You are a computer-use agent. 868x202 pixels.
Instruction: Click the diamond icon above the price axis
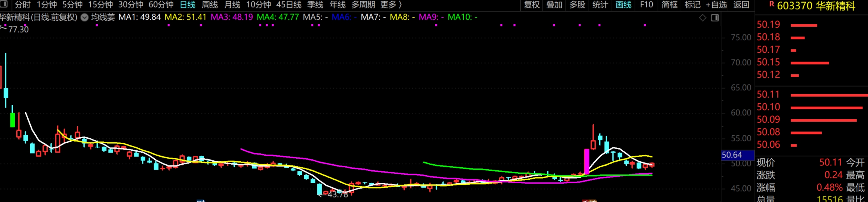pos(702,18)
